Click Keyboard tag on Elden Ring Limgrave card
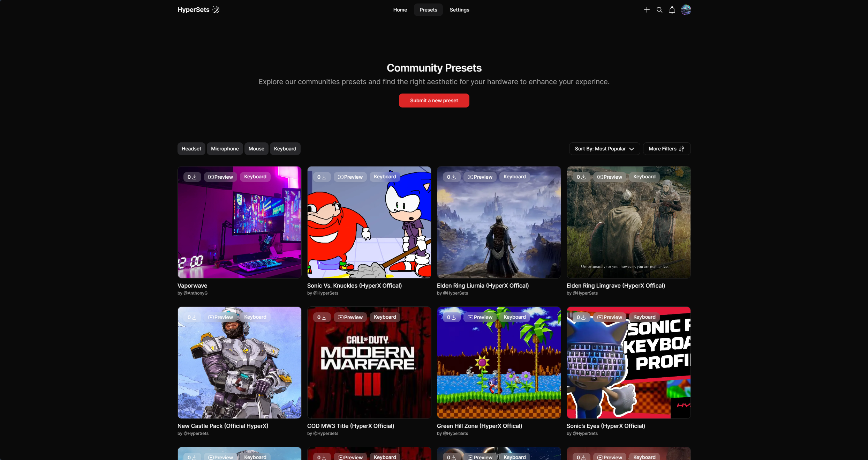The image size is (868, 460). point(644,177)
